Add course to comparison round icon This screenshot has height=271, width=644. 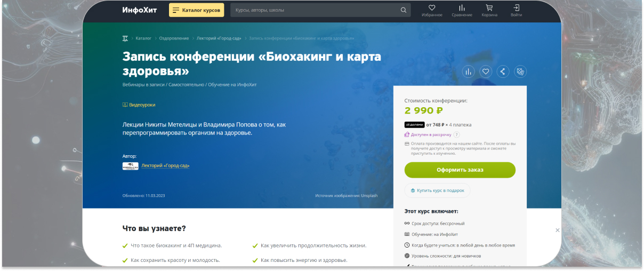pos(469,71)
